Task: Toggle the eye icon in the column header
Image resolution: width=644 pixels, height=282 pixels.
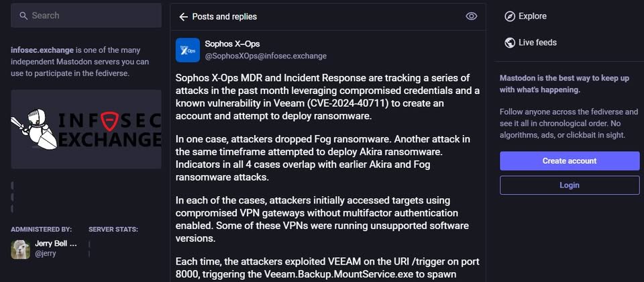Action: (x=471, y=17)
